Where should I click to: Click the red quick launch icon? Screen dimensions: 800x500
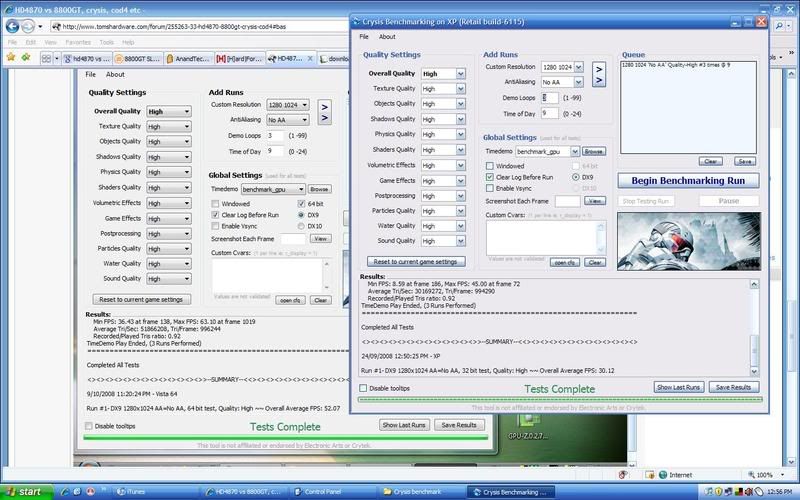coord(90,492)
